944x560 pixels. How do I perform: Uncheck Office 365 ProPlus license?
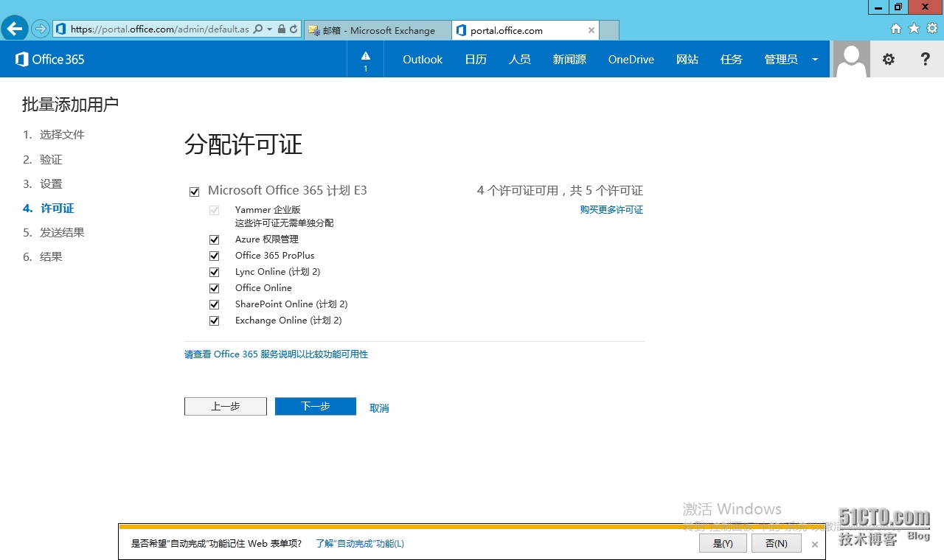coord(214,256)
